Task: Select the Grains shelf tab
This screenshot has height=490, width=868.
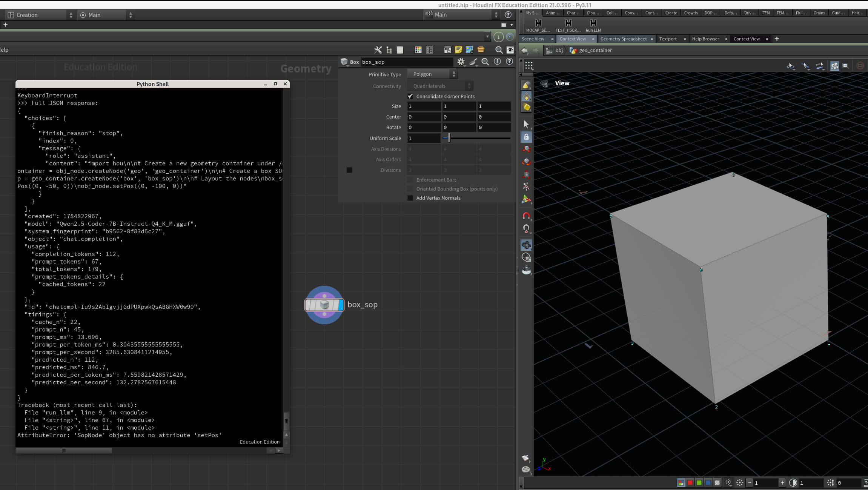Action: coord(819,13)
